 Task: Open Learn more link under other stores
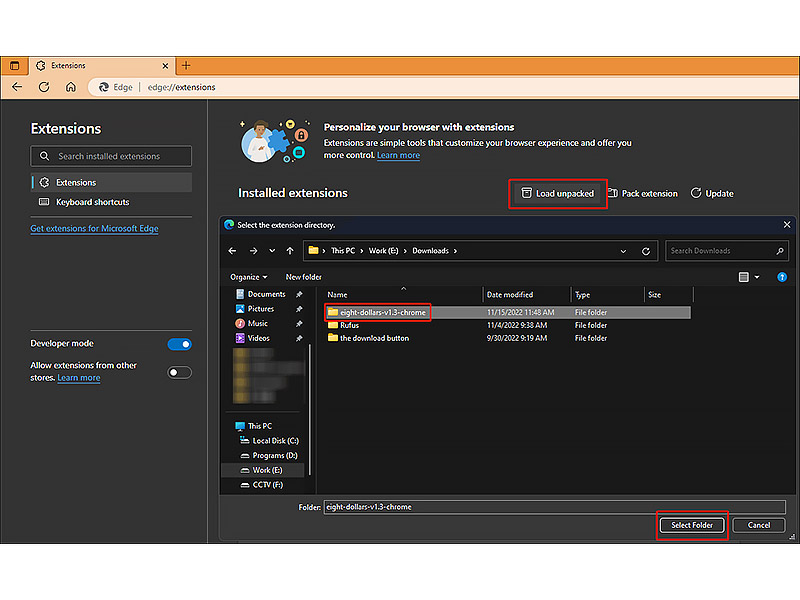tap(79, 378)
